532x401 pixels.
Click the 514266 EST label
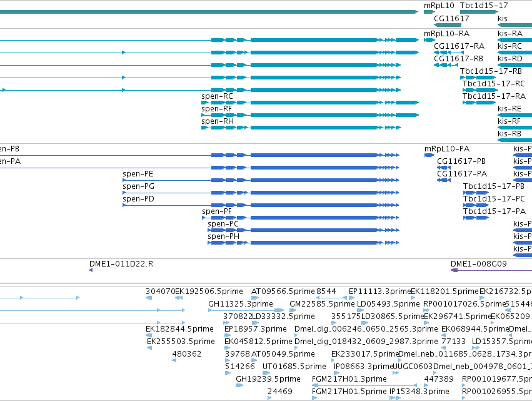coord(239,367)
